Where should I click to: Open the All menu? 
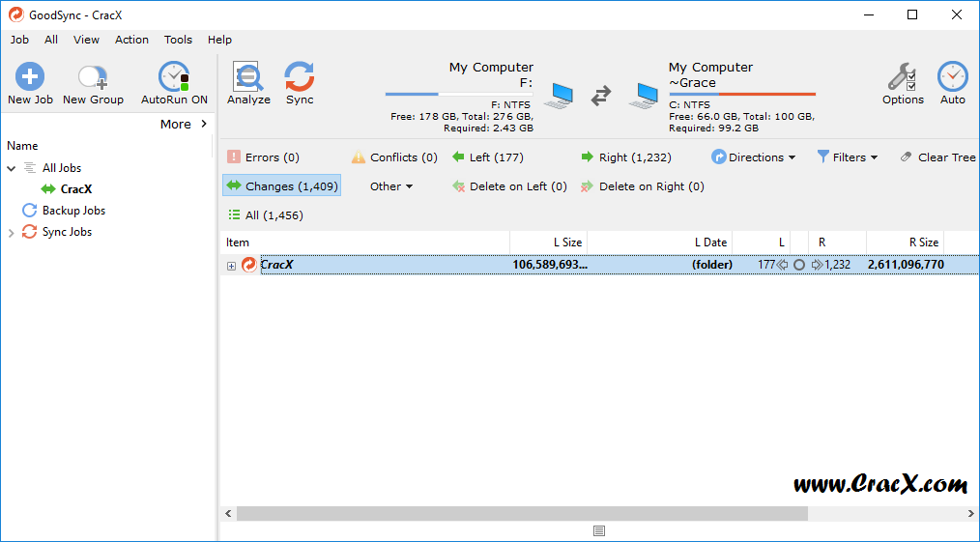(x=51, y=40)
